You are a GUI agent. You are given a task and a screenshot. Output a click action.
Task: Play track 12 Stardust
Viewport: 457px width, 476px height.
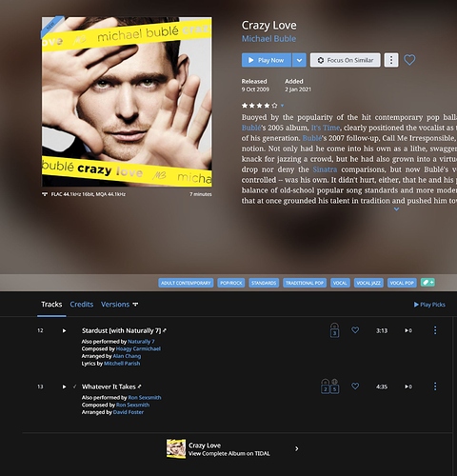pos(64,330)
